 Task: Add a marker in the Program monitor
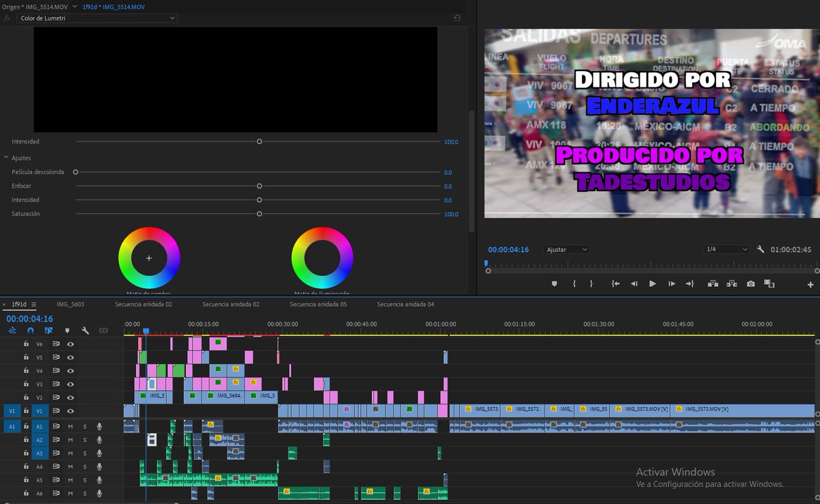tap(554, 283)
